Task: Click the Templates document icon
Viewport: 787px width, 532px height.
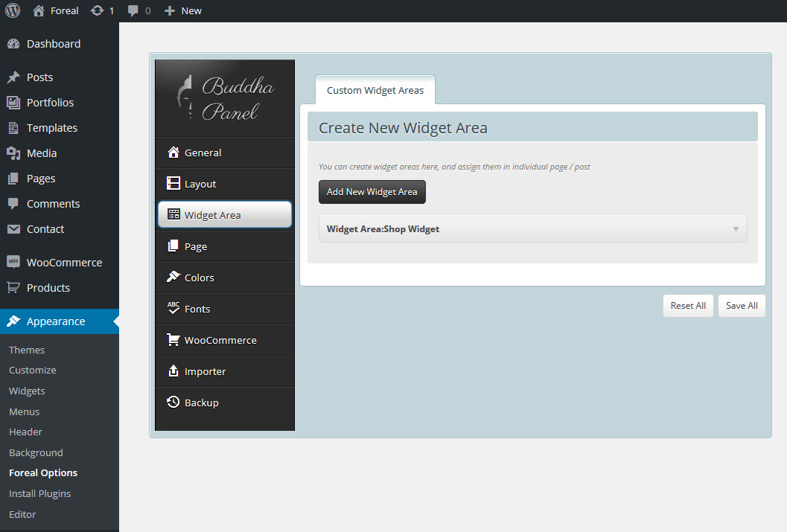Action: pos(13,128)
